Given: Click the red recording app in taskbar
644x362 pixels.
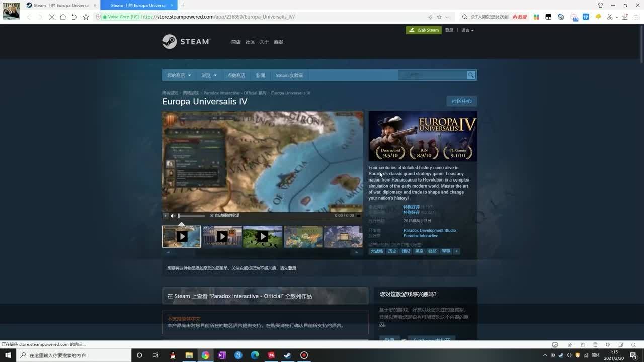Looking at the screenshot, I should (x=304, y=355).
